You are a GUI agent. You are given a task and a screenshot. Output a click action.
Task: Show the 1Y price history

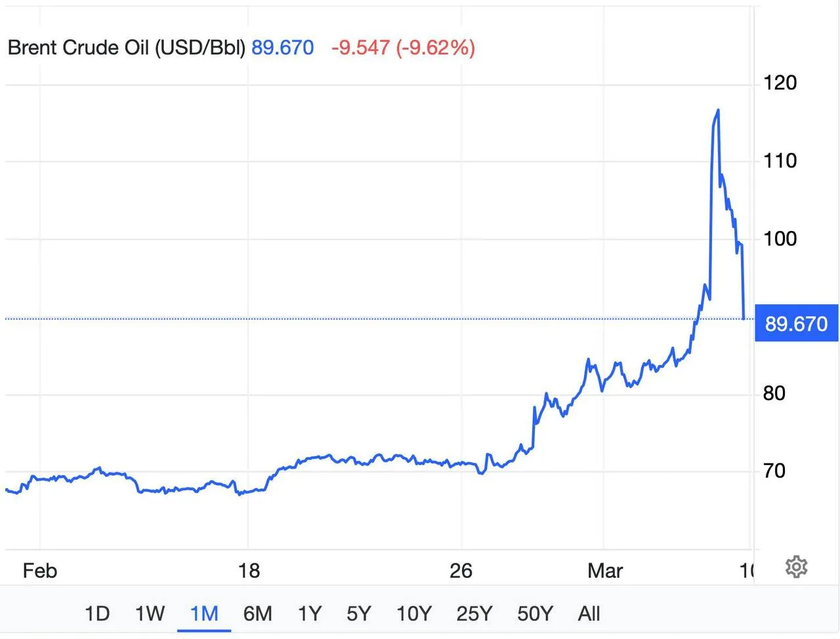pos(310,614)
